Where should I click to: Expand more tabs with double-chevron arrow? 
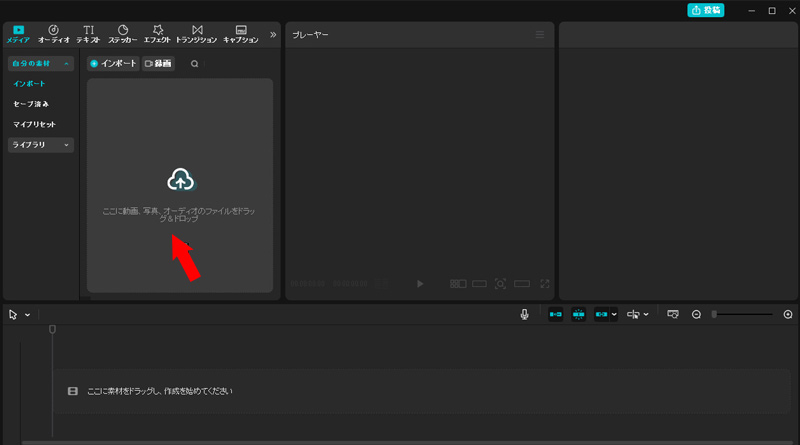pos(273,34)
